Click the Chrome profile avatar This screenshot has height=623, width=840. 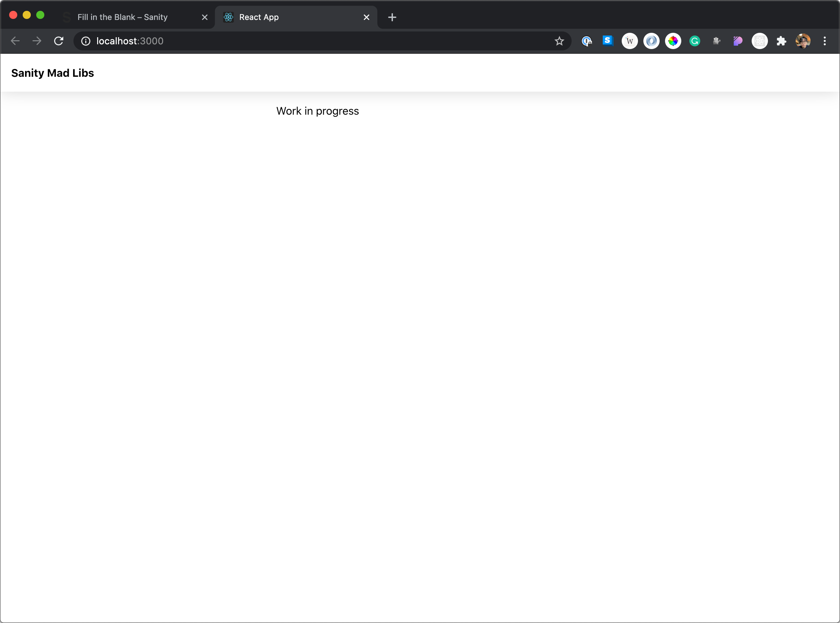[803, 41]
